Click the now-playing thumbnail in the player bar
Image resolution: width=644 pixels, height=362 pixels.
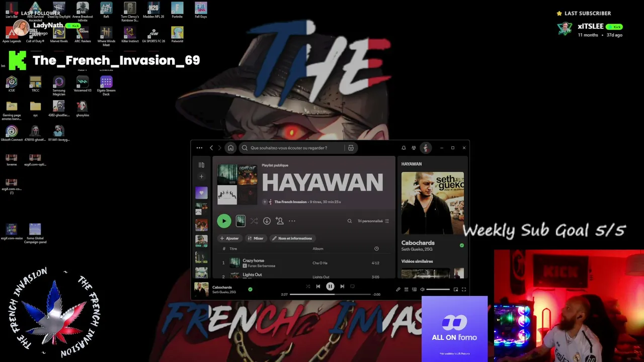click(x=201, y=289)
